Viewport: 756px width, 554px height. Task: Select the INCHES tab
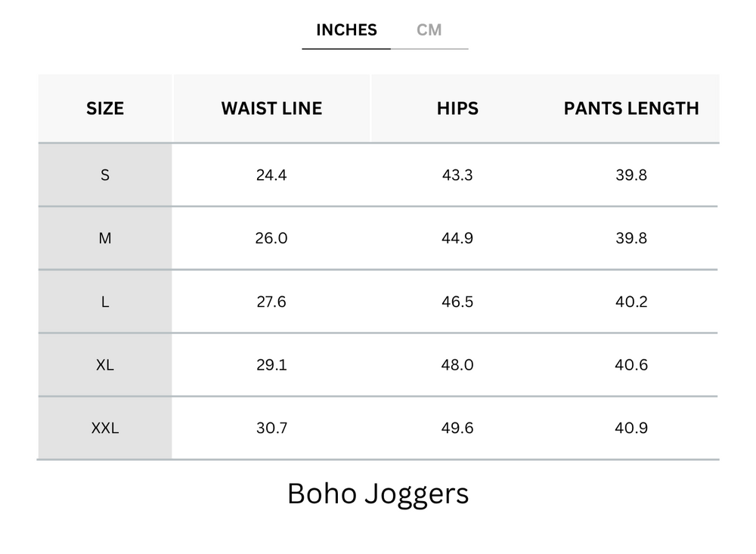click(x=346, y=30)
